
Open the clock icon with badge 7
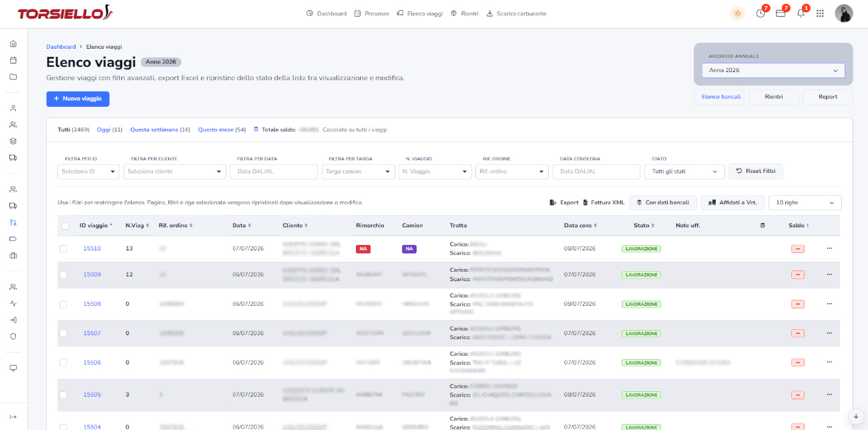[761, 13]
